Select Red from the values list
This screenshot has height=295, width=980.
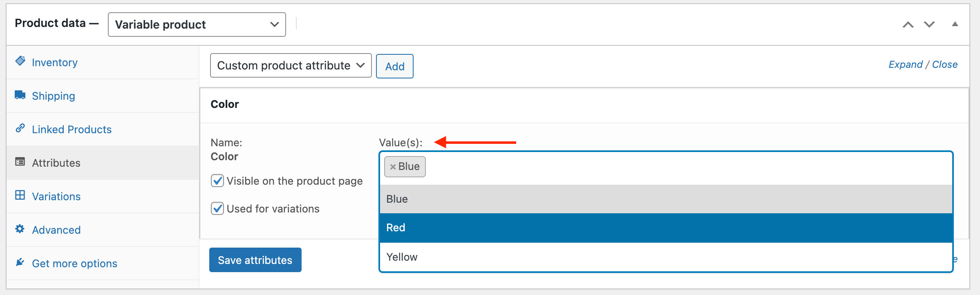click(x=666, y=228)
